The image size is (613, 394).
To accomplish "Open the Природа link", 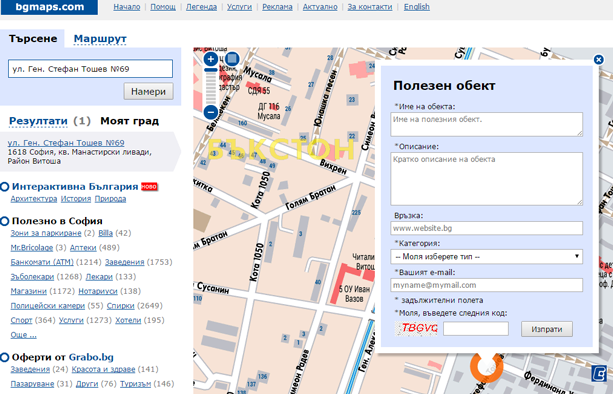I will [110, 199].
